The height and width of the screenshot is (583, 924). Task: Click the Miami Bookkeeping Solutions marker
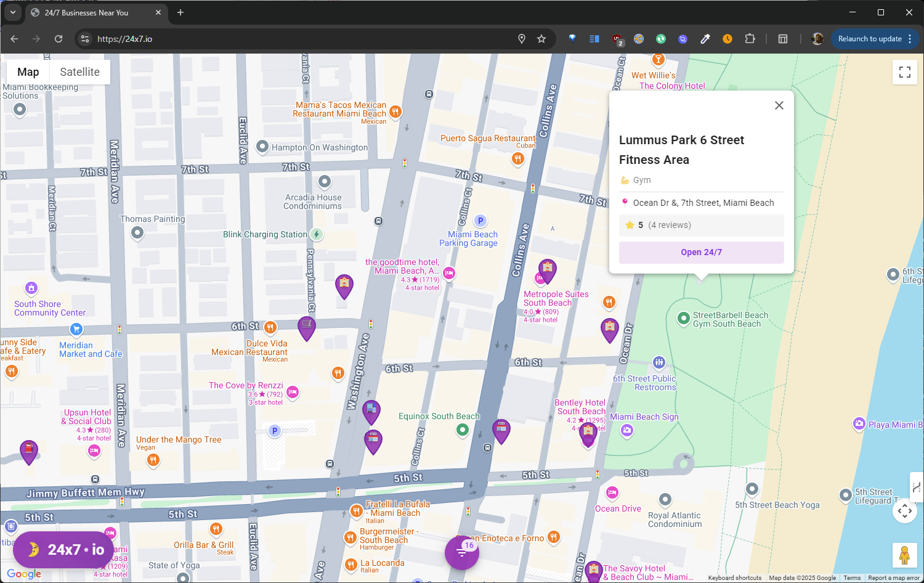pos(20,110)
